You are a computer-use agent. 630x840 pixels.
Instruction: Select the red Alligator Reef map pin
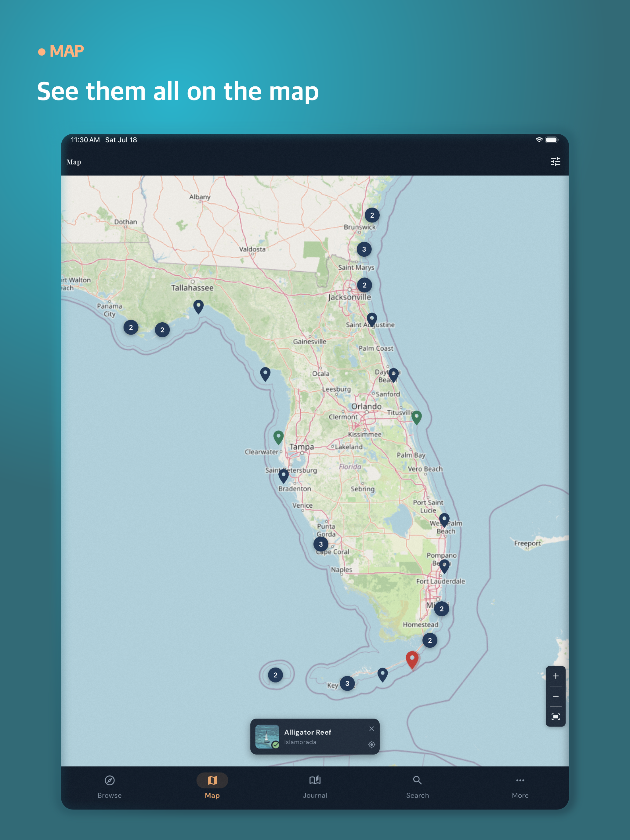(x=412, y=660)
